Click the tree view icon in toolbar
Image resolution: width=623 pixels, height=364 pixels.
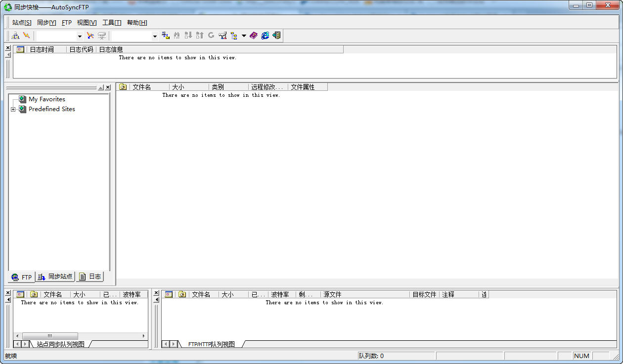click(x=234, y=36)
